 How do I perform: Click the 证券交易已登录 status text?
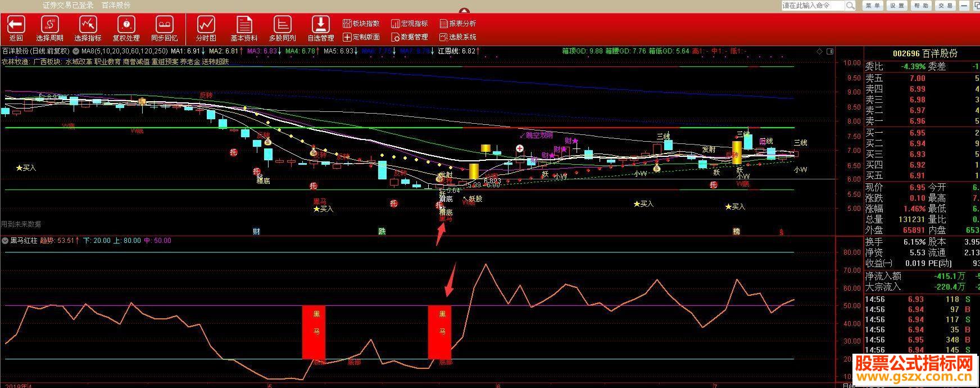click(x=68, y=5)
